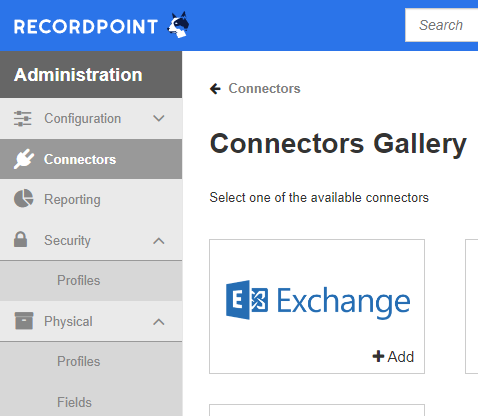Collapse the Physical section chevron
The height and width of the screenshot is (416, 478).
point(159,322)
